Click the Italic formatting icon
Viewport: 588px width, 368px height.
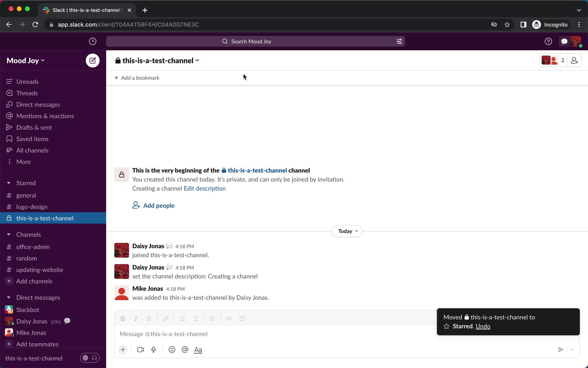click(136, 318)
